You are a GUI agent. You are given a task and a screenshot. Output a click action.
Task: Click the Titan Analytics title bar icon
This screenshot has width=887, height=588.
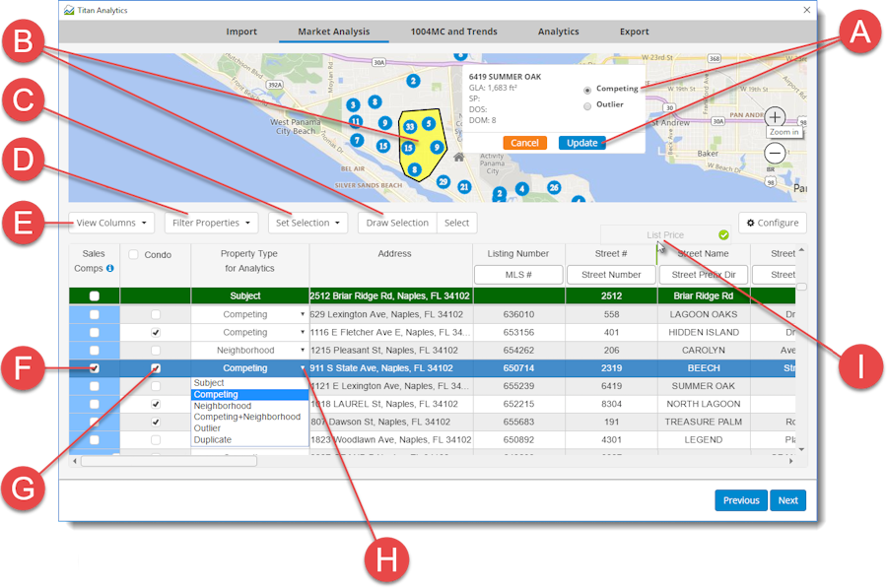click(x=69, y=10)
